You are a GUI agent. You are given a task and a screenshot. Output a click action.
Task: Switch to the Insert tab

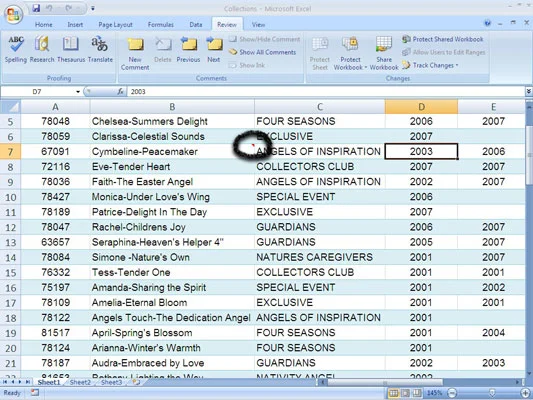[75, 24]
